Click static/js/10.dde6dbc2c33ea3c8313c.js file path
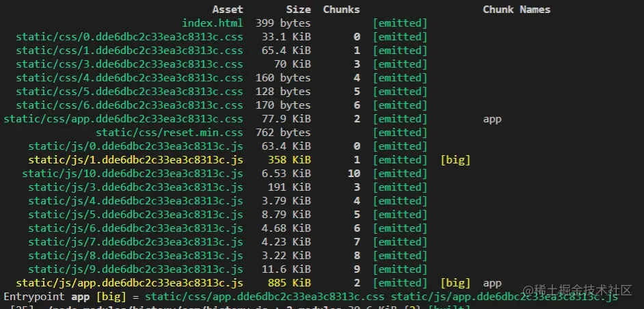The height and width of the screenshot is (309, 644). pyautogui.click(x=133, y=174)
